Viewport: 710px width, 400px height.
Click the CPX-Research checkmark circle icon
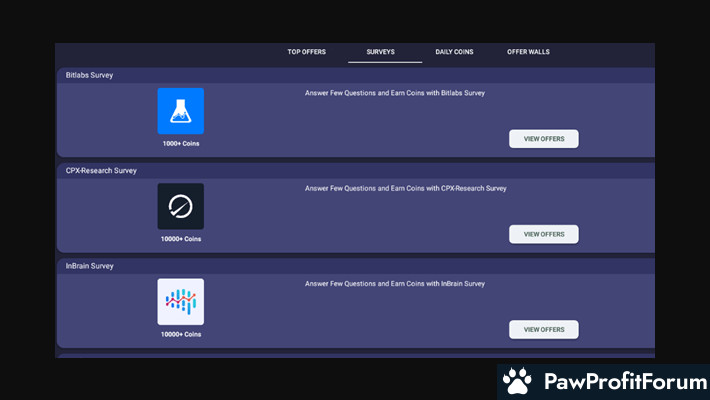pyautogui.click(x=181, y=207)
